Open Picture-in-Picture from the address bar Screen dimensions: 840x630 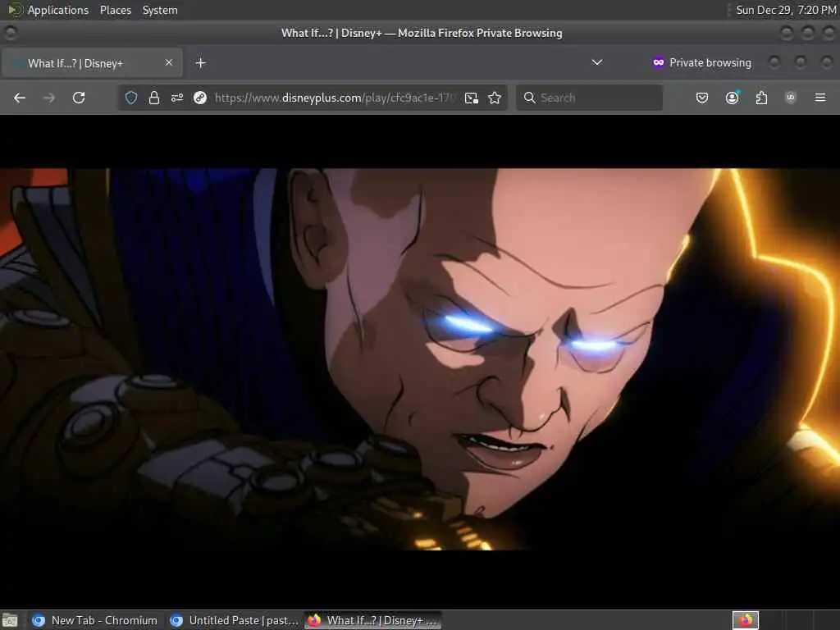click(472, 98)
